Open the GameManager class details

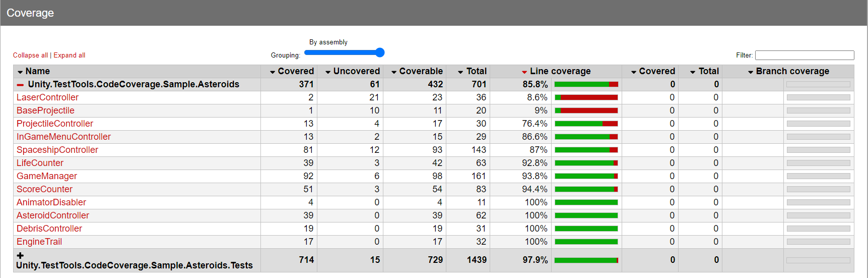click(46, 176)
